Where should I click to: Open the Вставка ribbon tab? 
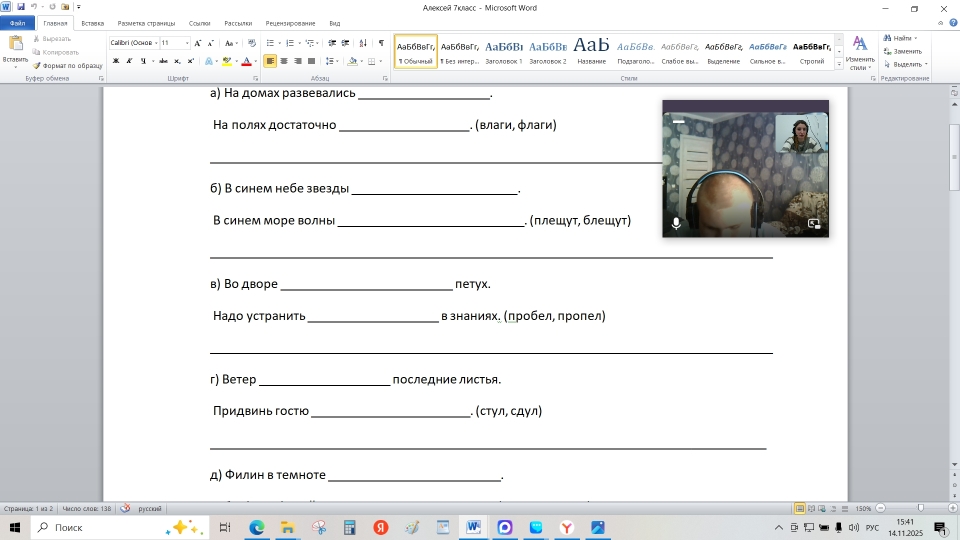(92, 22)
